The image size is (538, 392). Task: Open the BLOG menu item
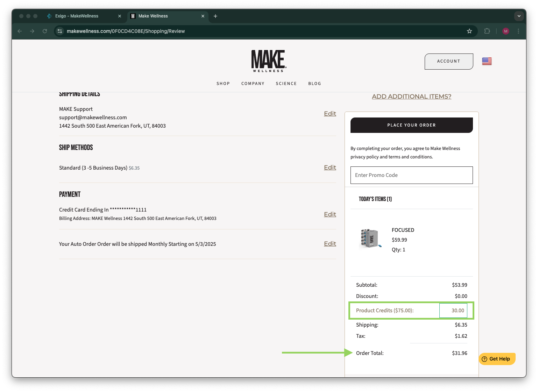(x=314, y=84)
